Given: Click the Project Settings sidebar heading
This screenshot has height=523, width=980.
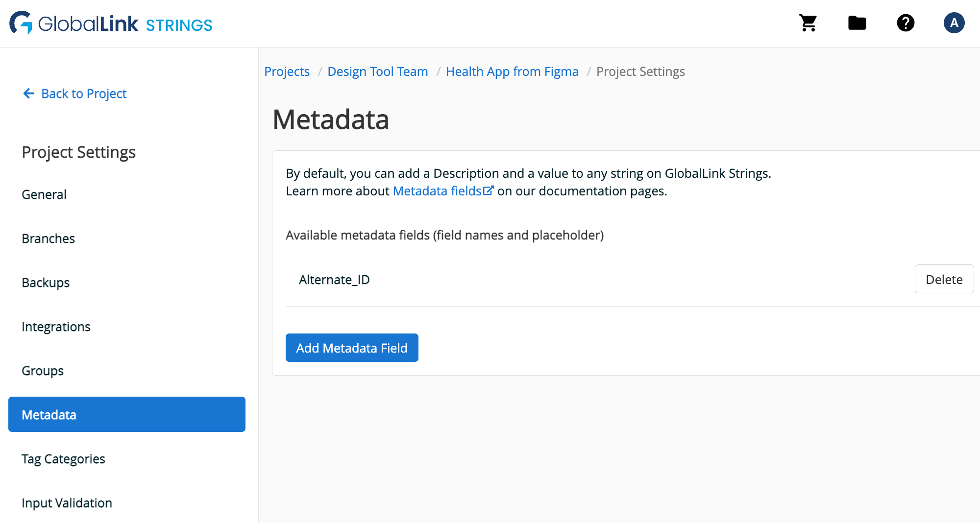Looking at the screenshot, I should (x=78, y=152).
